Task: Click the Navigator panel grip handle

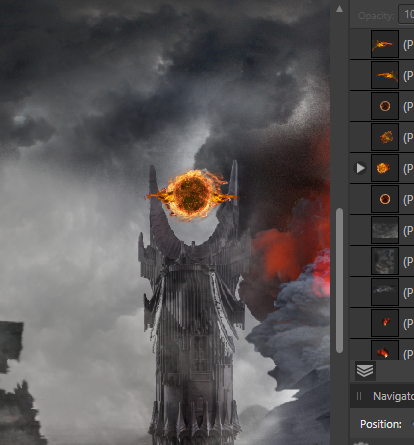Action: coord(359,396)
